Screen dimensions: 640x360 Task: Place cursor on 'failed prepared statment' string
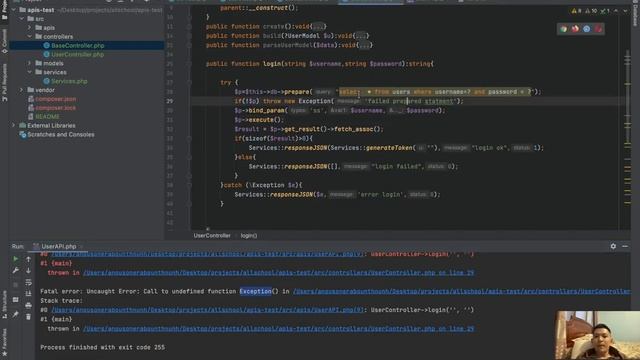click(x=411, y=101)
